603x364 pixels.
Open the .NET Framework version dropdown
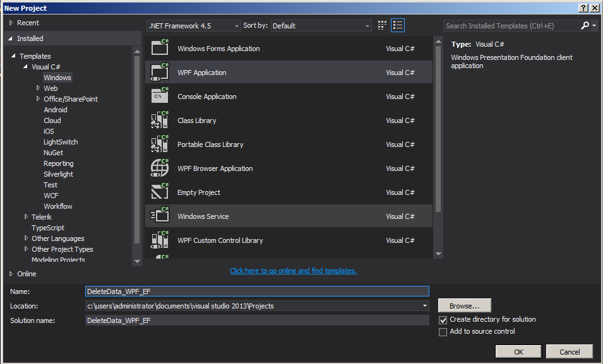(193, 26)
